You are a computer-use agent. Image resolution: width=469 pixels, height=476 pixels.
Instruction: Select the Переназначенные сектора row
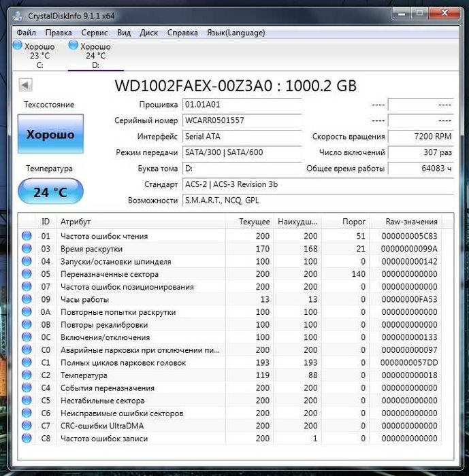tap(230, 274)
